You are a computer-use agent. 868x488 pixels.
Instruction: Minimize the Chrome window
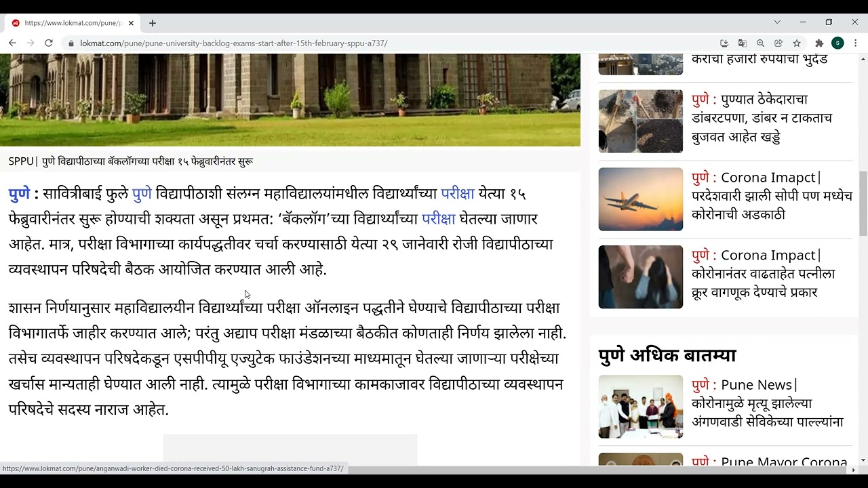803,22
